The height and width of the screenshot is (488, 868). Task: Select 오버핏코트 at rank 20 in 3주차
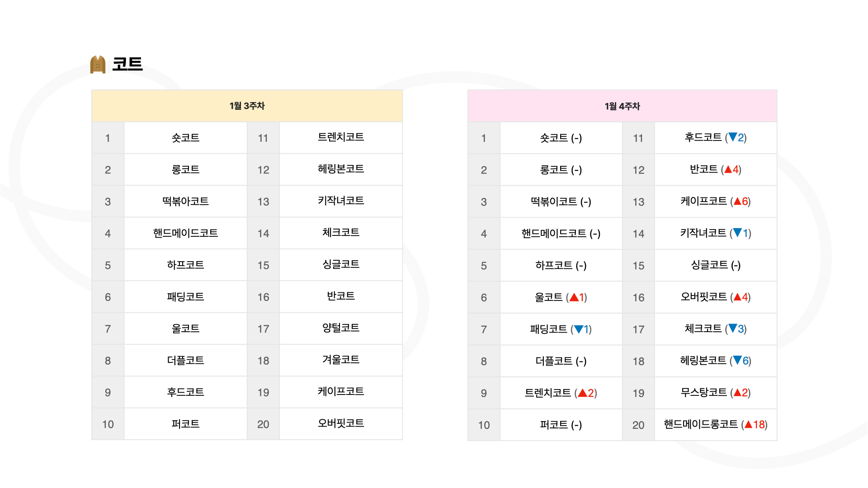(x=341, y=423)
